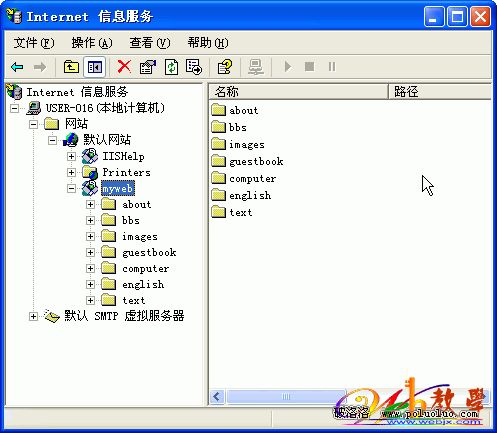Click the red Delete X icon

click(124, 67)
